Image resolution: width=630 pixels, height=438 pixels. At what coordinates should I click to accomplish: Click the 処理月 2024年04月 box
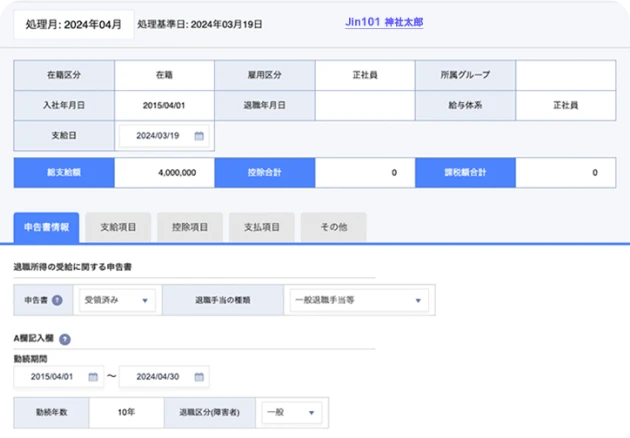[69, 23]
